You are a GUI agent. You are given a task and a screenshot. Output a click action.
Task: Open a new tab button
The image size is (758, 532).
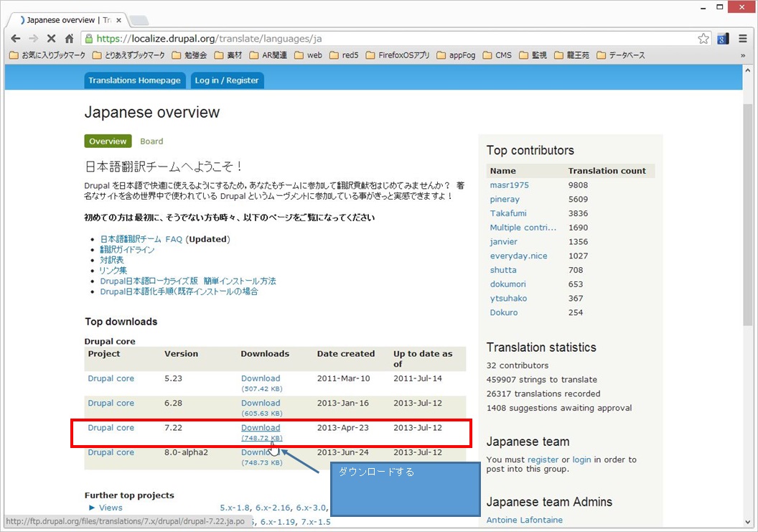coord(139,20)
